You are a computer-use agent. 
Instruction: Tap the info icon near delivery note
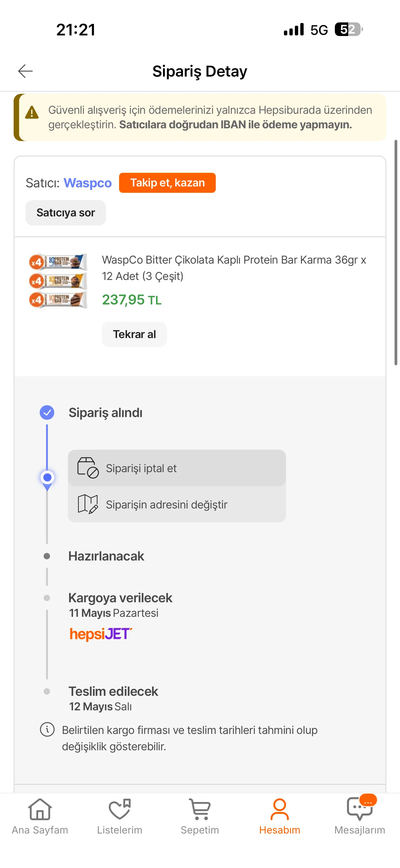point(47,730)
